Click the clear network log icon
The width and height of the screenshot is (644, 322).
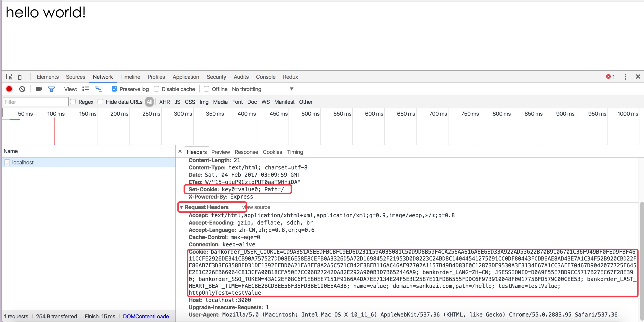pos(22,89)
